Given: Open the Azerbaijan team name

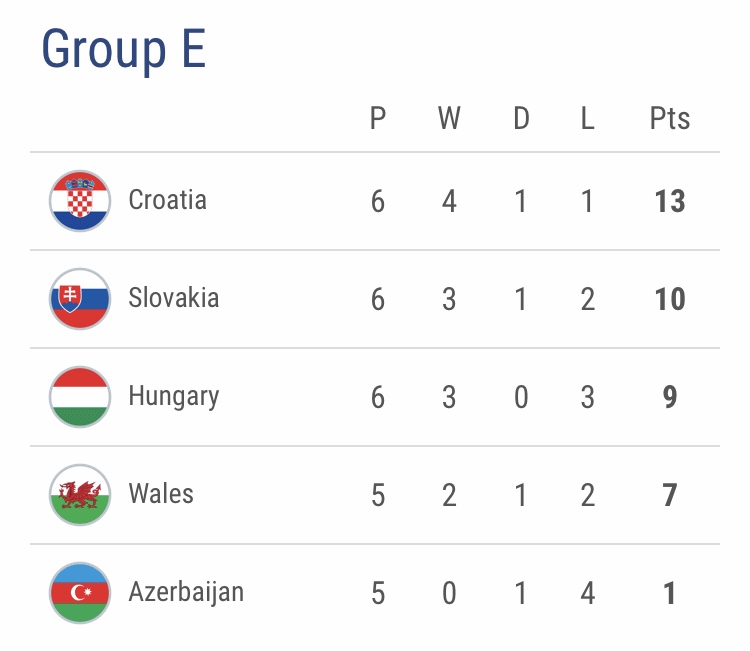Looking at the screenshot, I should click(x=186, y=592).
